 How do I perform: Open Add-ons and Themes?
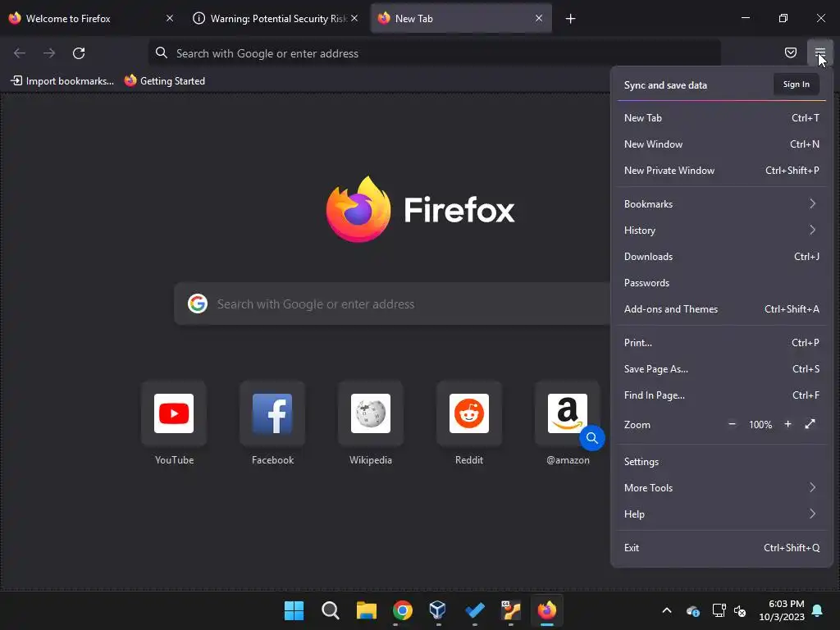pos(721,309)
